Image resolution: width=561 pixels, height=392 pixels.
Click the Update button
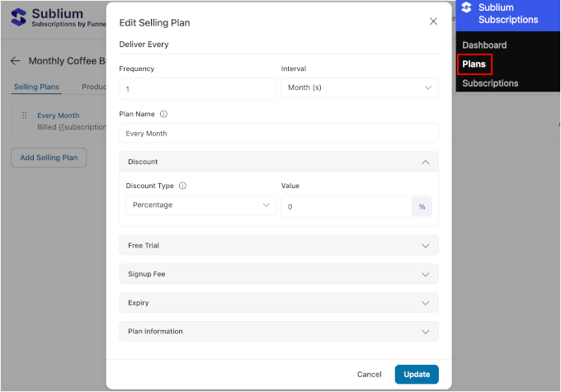tap(417, 375)
